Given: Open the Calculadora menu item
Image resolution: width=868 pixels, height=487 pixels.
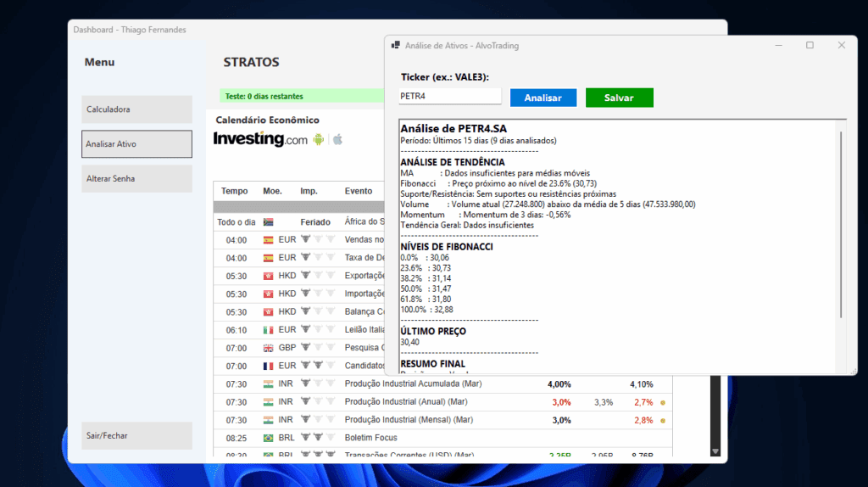Looking at the screenshot, I should [136, 109].
